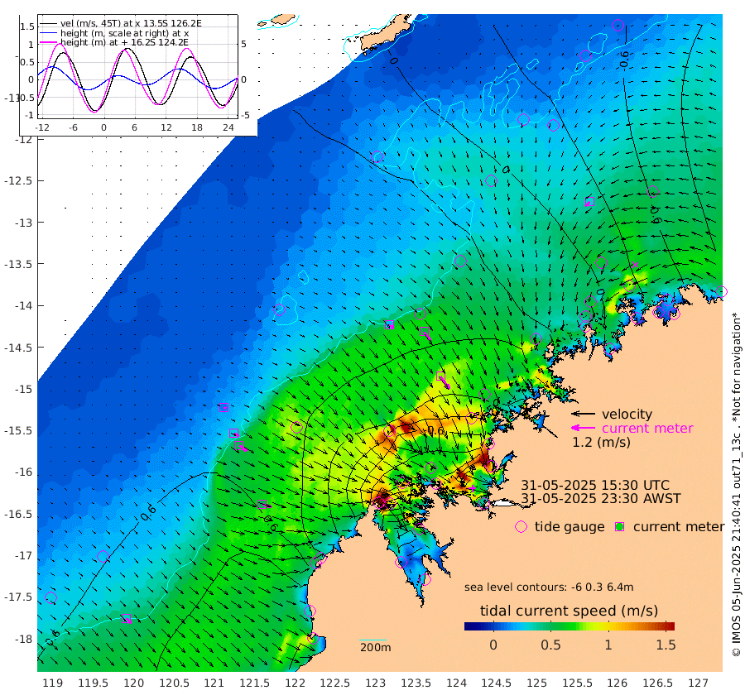
Task: Click the inset time-series chart
Action: click(x=137, y=66)
